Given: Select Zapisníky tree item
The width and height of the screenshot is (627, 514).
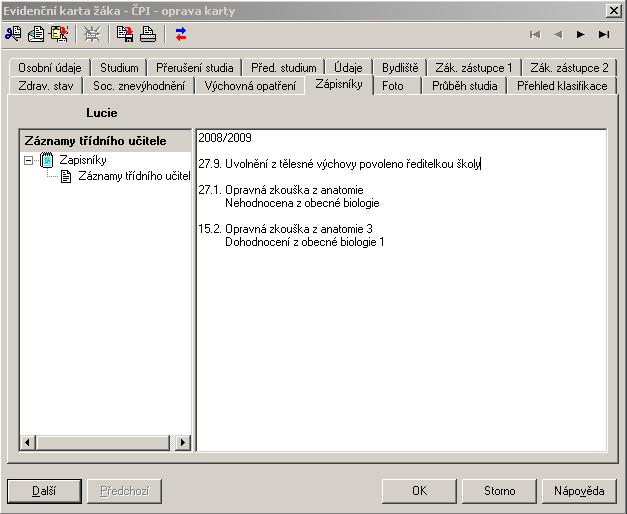Looking at the screenshot, I should click(83, 160).
